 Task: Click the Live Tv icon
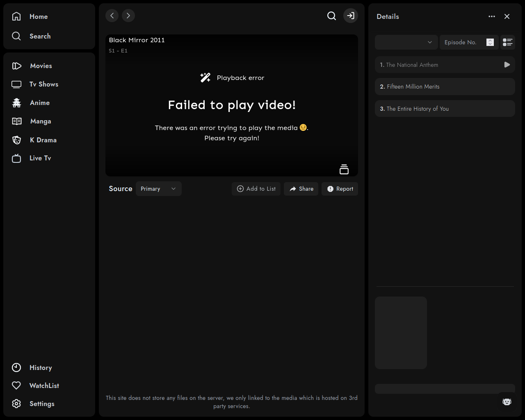click(16, 158)
